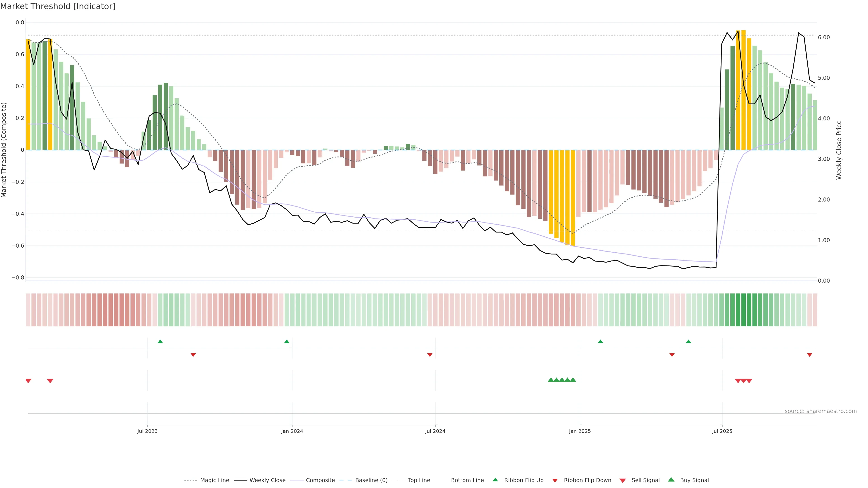Hide the Composite line via legend
This screenshot has height=488, width=868.
click(x=320, y=480)
